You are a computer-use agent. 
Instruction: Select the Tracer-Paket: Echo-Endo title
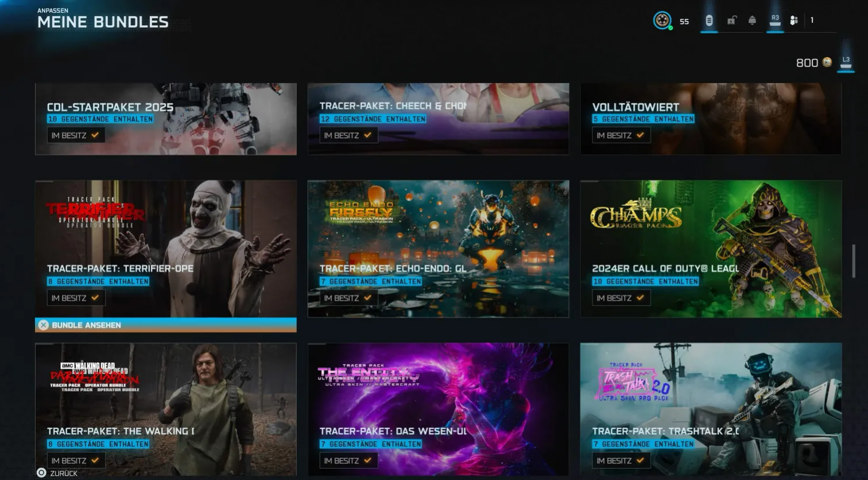click(x=393, y=268)
